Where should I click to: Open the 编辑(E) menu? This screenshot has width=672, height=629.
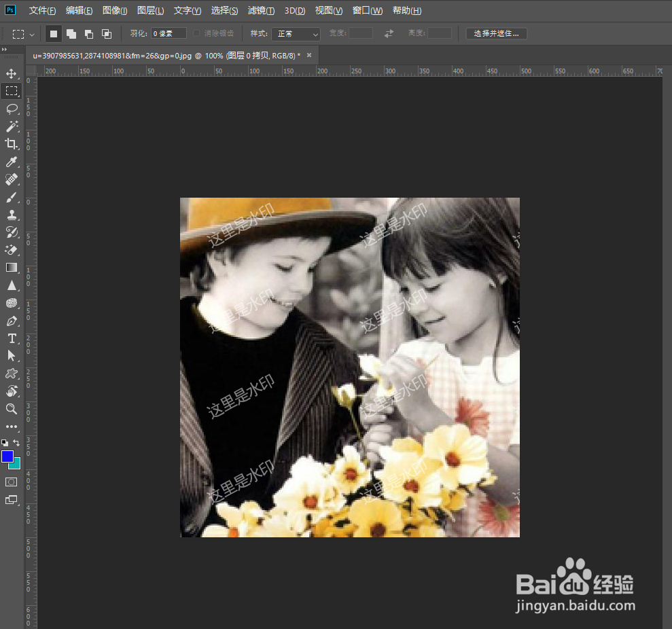(x=79, y=11)
